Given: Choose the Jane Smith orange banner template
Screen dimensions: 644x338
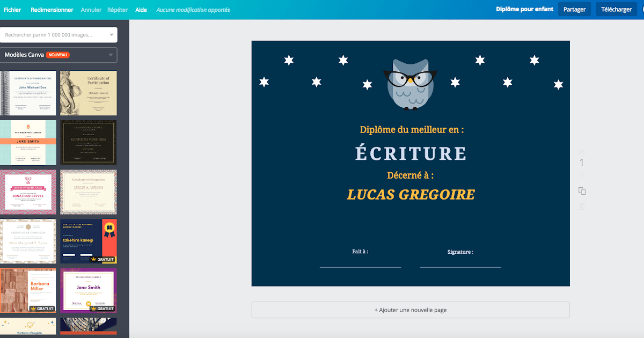Looking at the screenshot, I should pyautogui.click(x=28, y=143).
